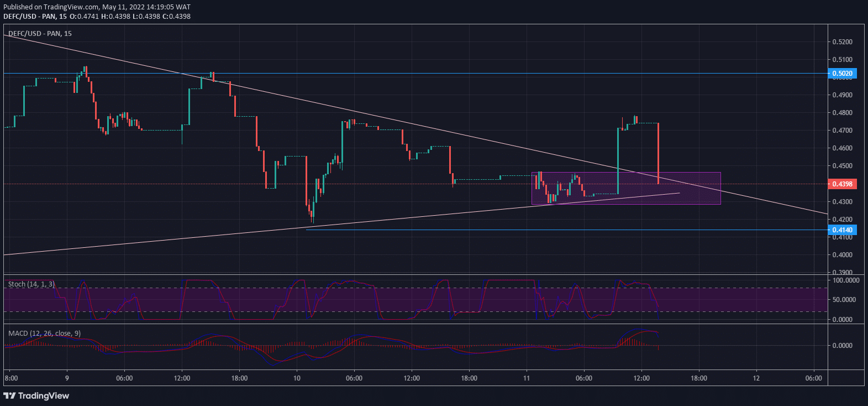Click the 0.4800 price axis value
The image size is (868, 406).
point(843,113)
